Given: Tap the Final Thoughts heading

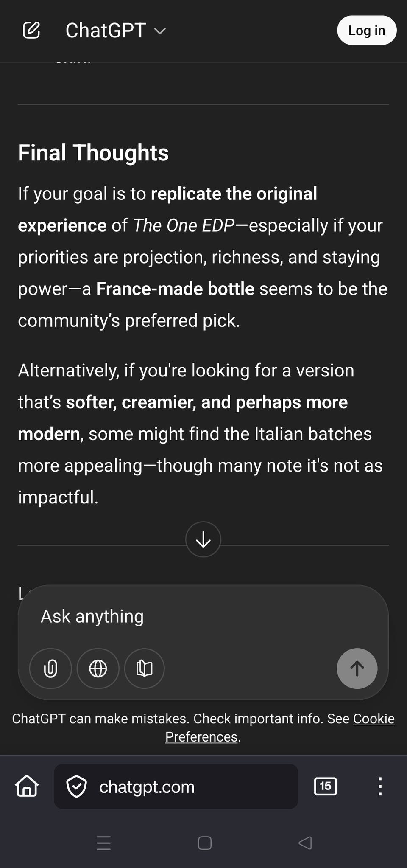Looking at the screenshot, I should point(93,153).
